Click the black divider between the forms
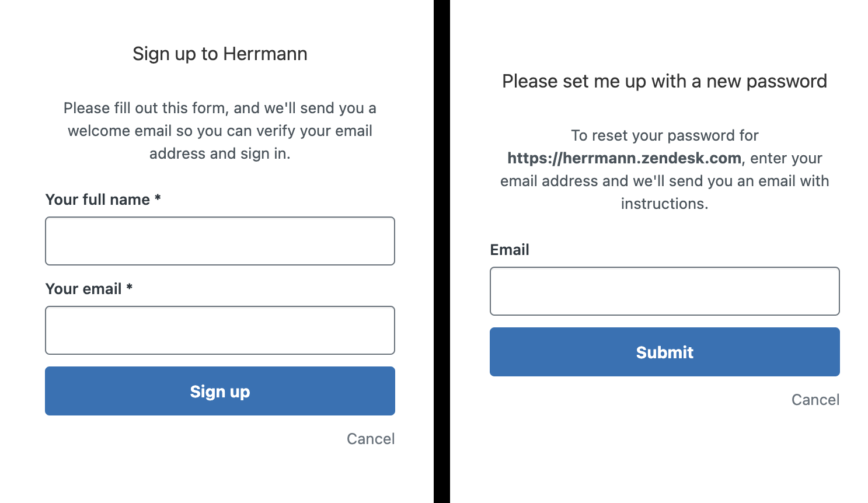868x503 pixels. pos(442,252)
